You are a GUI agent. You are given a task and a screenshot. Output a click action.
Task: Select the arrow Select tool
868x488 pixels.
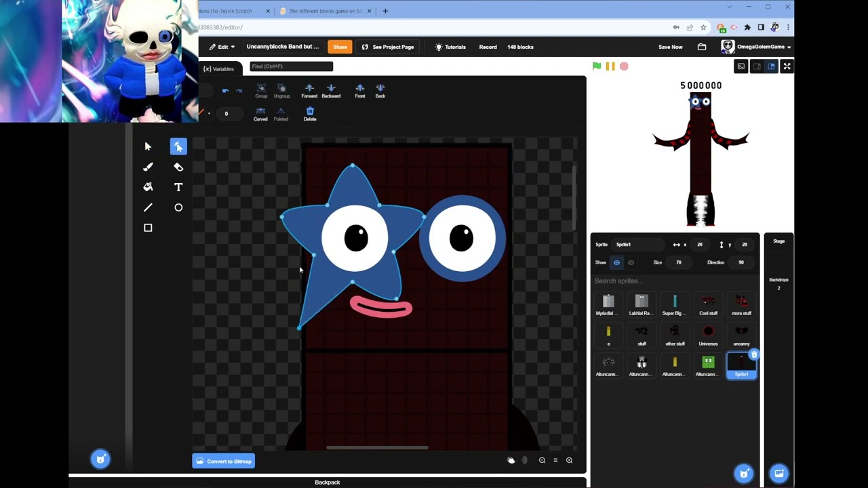148,146
